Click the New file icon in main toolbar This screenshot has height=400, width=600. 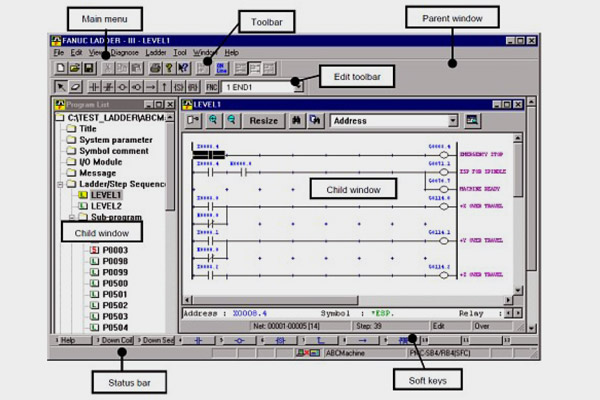coord(60,68)
